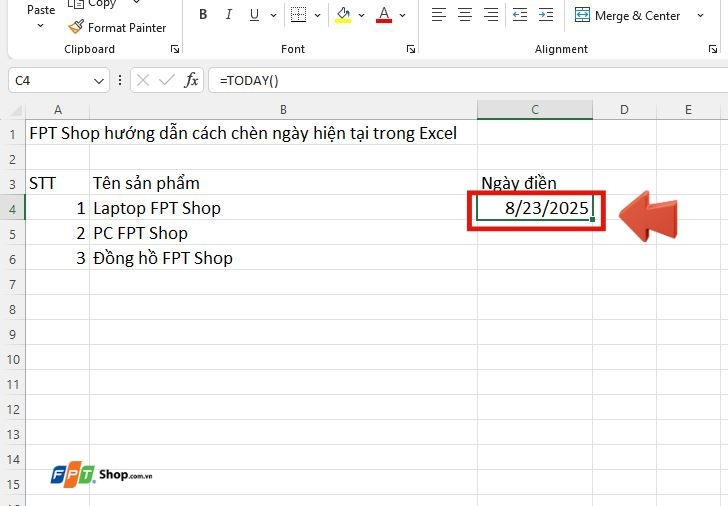Toggle Italic formatting
Image resolution: width=728 pixels, height=506 pixels.
pos(228,15)
